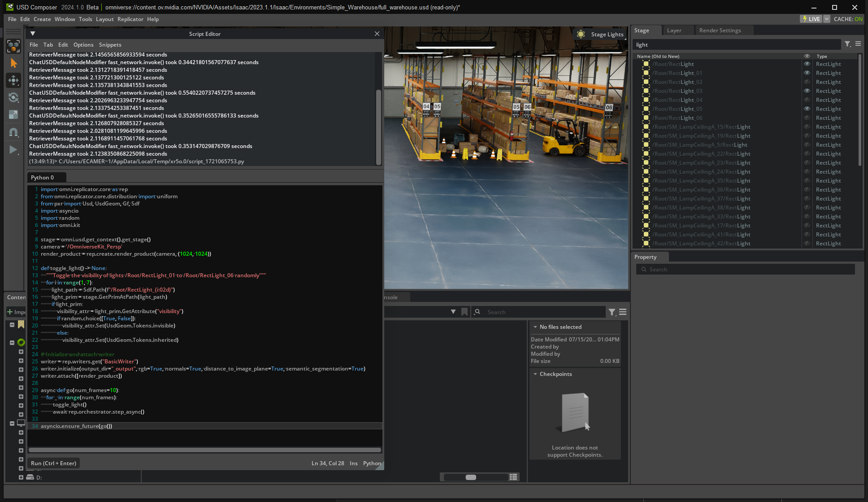Select the My Computer monitor icon in Content tree

[x=21, y=423]
